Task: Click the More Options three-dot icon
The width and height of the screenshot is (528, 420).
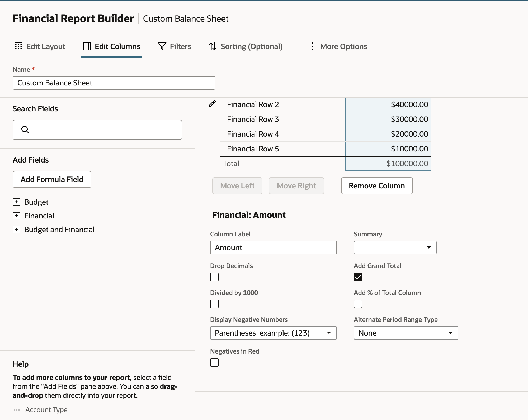Action: pyautogui.click(x=312, y=46)
